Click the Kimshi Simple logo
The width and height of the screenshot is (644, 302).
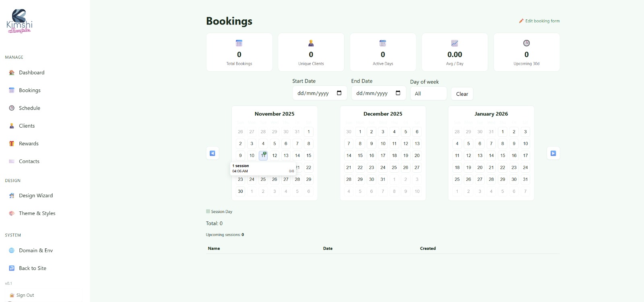[19, 21]
